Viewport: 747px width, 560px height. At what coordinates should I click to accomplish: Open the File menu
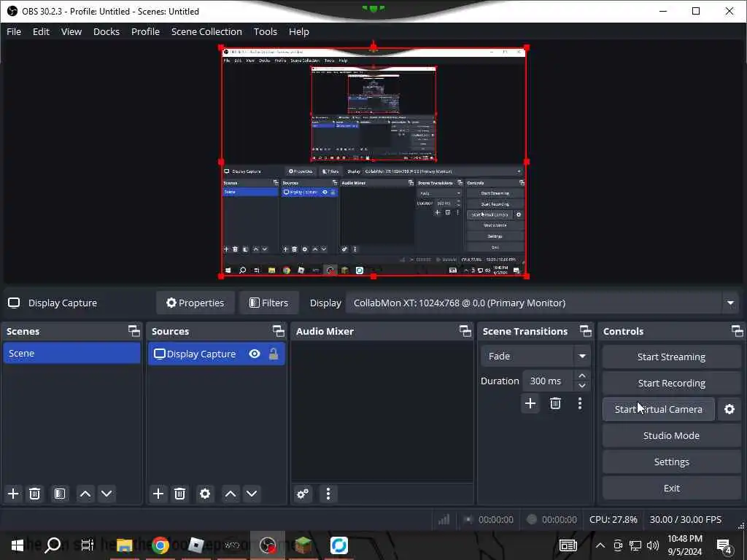point(14,31)
